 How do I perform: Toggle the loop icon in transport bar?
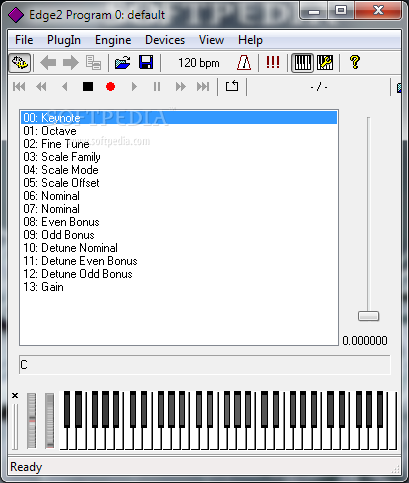232,86
